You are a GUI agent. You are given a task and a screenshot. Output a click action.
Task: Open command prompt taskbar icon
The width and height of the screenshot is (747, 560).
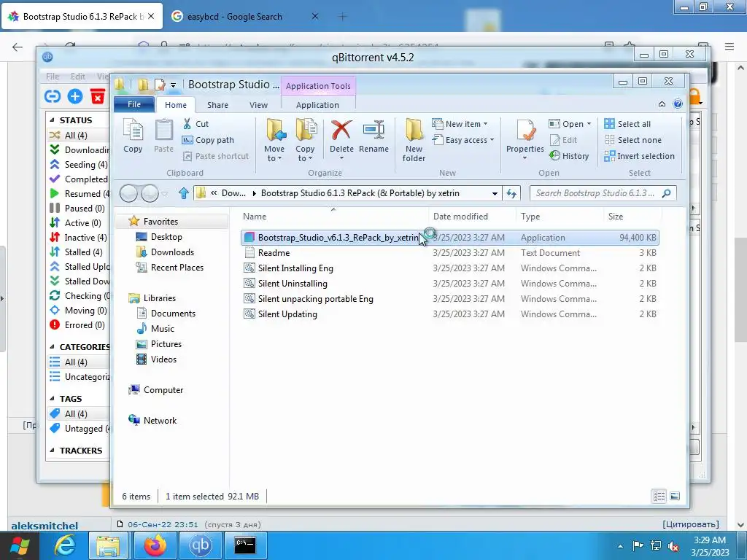(245, 545)
